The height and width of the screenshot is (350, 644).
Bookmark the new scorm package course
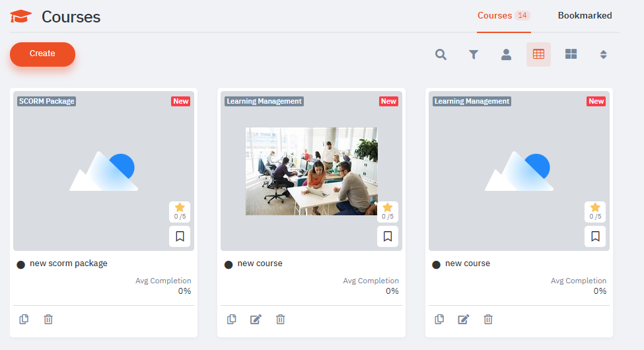click(x=180, y=236)
